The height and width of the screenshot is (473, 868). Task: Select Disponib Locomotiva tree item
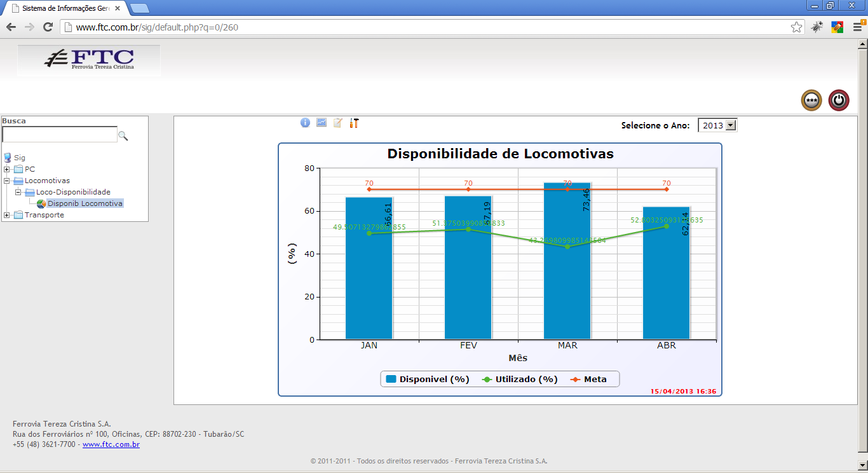click(85, 203)
